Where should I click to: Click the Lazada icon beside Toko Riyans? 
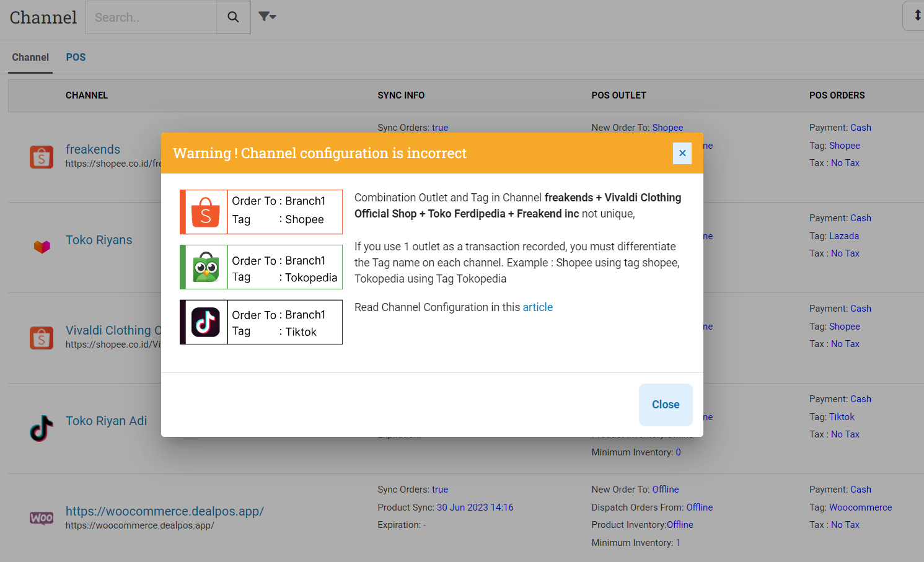click(42, 247)
